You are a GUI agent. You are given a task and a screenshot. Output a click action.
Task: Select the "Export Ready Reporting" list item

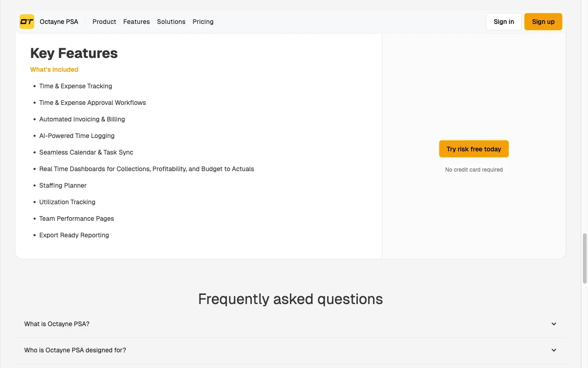click(74, 235)
